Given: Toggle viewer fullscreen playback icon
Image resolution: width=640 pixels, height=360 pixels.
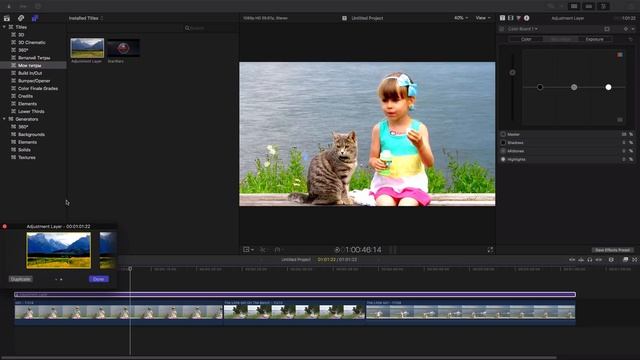Looking at the screenshot, I should coord(490,250).
